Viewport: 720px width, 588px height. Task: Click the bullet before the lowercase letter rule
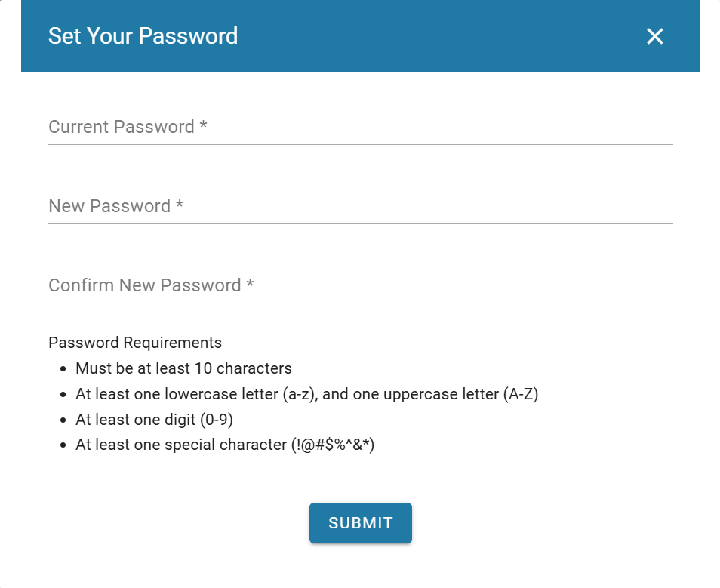63,395
